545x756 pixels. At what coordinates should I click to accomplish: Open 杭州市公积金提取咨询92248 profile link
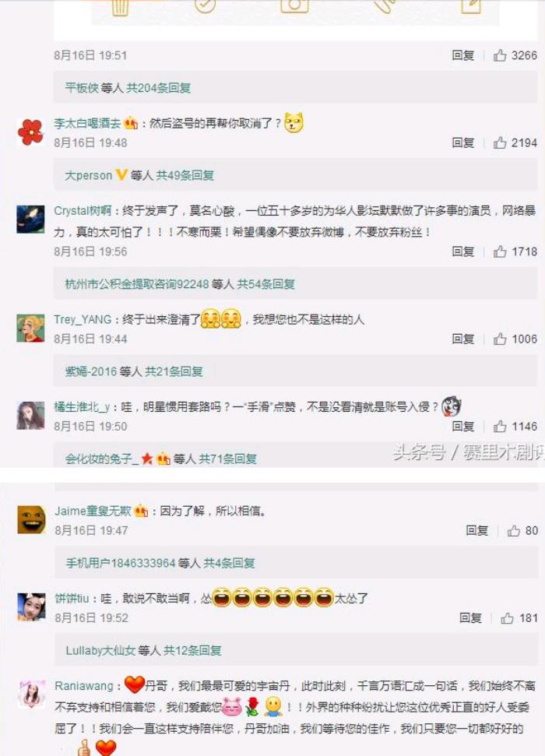click(137, 284)
